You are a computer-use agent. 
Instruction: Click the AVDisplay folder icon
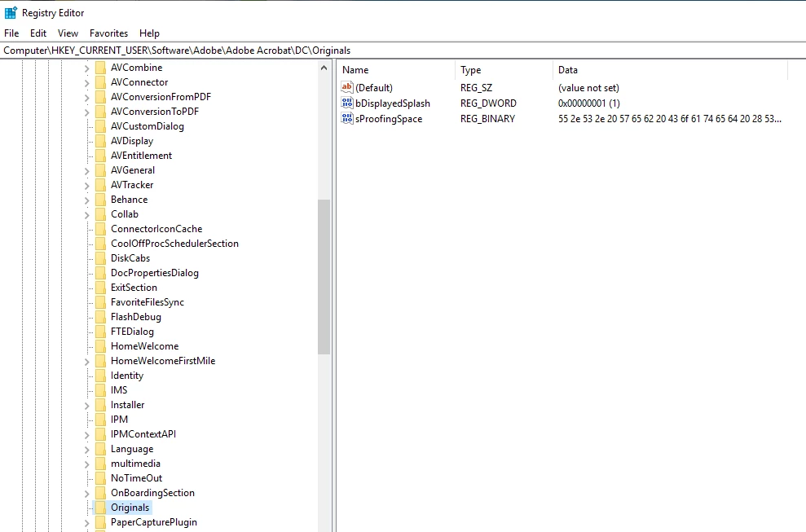101,141
